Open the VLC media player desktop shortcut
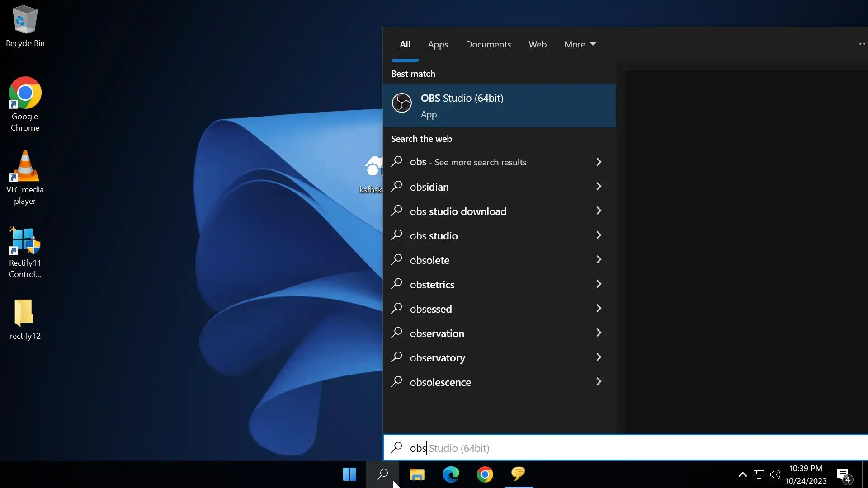868x488 pixels. pyautogui.click(x=25, y=178)
